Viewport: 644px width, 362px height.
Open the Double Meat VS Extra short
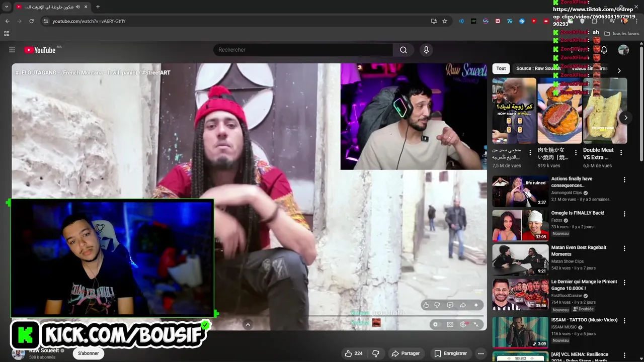[x=605, y=111]
